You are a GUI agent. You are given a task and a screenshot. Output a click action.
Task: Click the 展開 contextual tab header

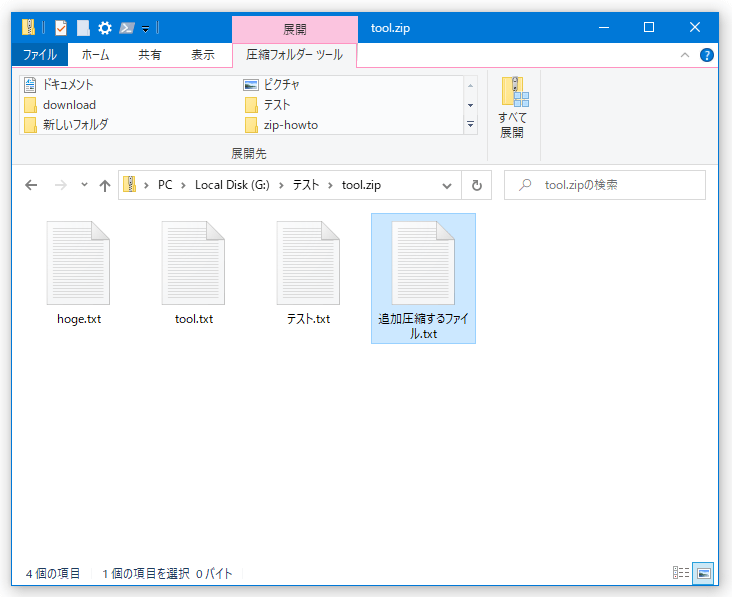295,29
